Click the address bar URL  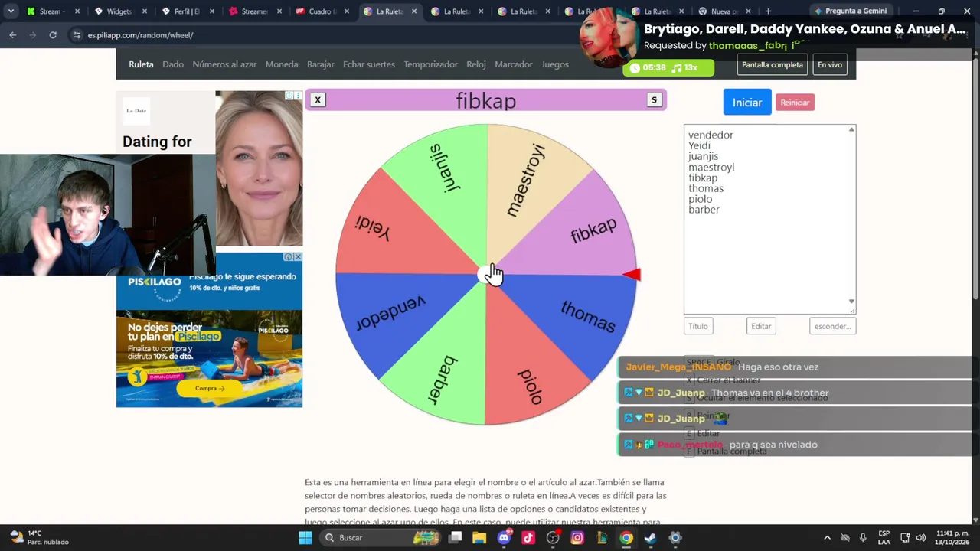pos(140,35)
